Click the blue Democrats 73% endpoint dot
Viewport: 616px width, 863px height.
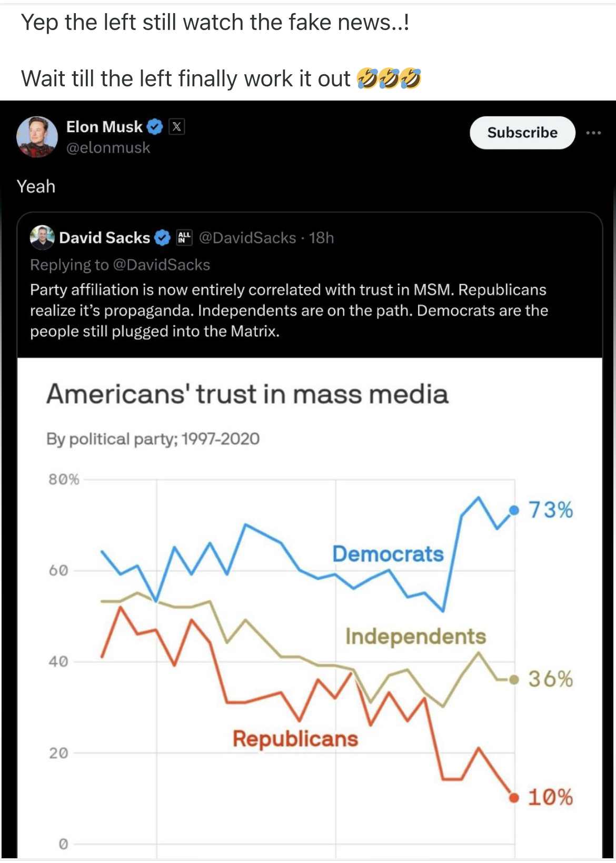(514, 510)
